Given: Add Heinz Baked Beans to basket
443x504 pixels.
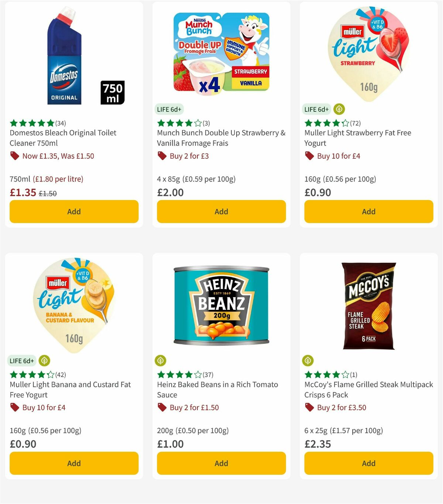Looking at the screenshot, I should [221, 463].
